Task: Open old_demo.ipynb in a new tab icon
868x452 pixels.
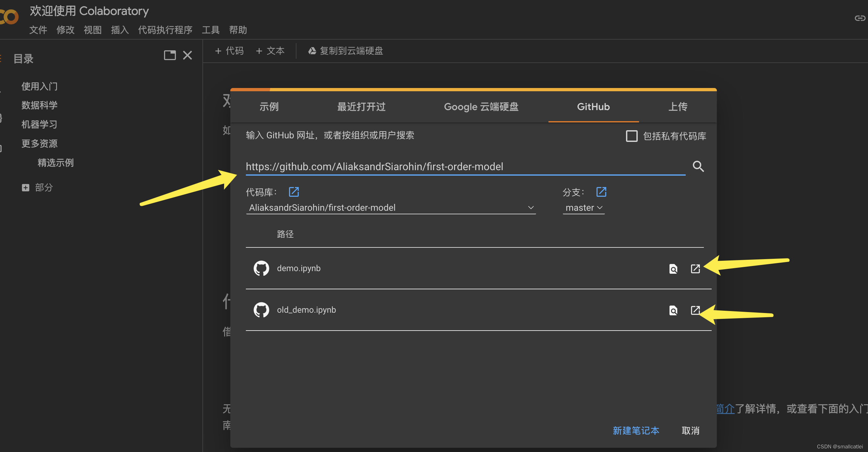Action: point(695,310)
